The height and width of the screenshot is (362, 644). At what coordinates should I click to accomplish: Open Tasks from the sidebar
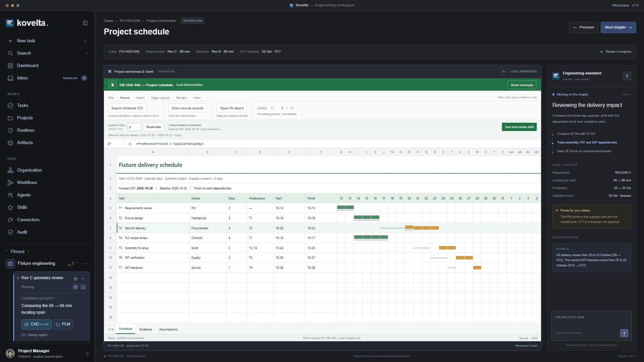pos(47,106)
